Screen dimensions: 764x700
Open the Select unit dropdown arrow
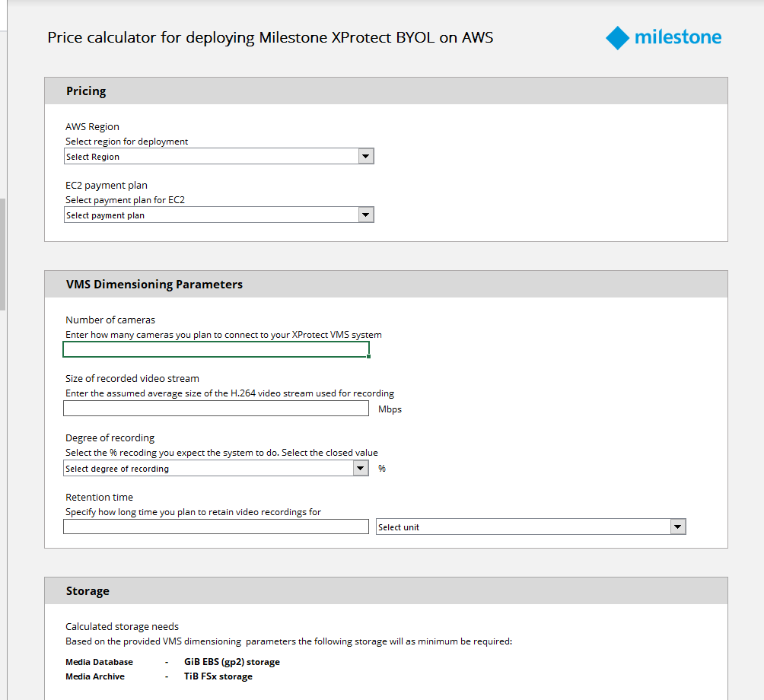pyautogui.click(x=677, y=527)
